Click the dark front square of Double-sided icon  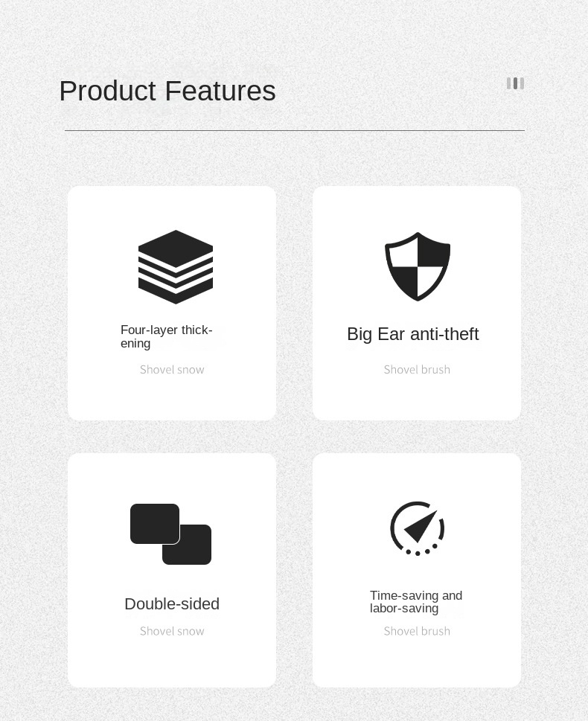[155, 524]
